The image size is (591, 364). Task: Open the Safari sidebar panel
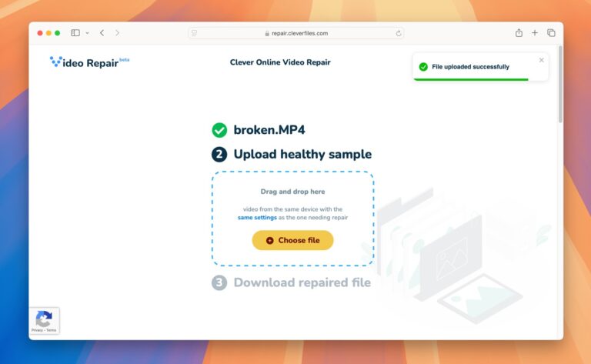point(75,33)
